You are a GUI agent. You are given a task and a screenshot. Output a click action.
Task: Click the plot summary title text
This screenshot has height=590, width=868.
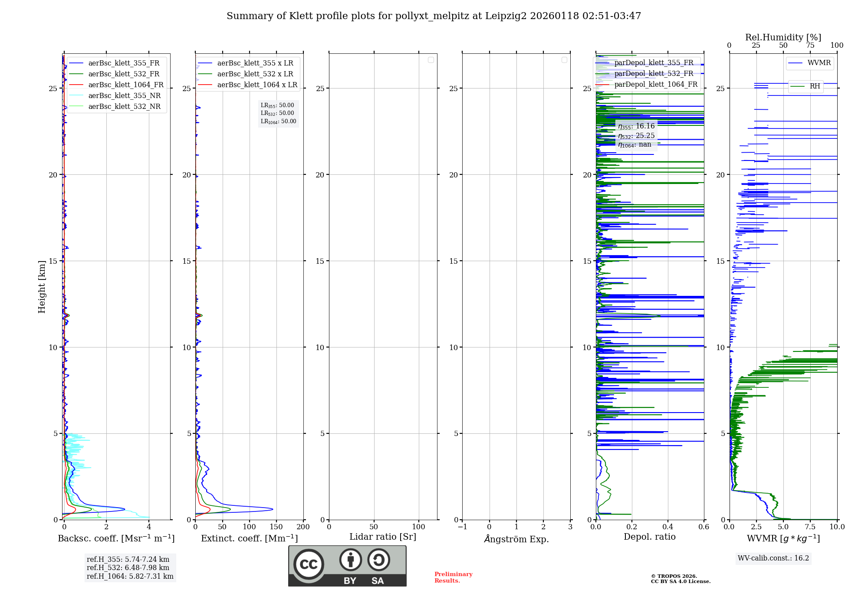coord(434,16)
